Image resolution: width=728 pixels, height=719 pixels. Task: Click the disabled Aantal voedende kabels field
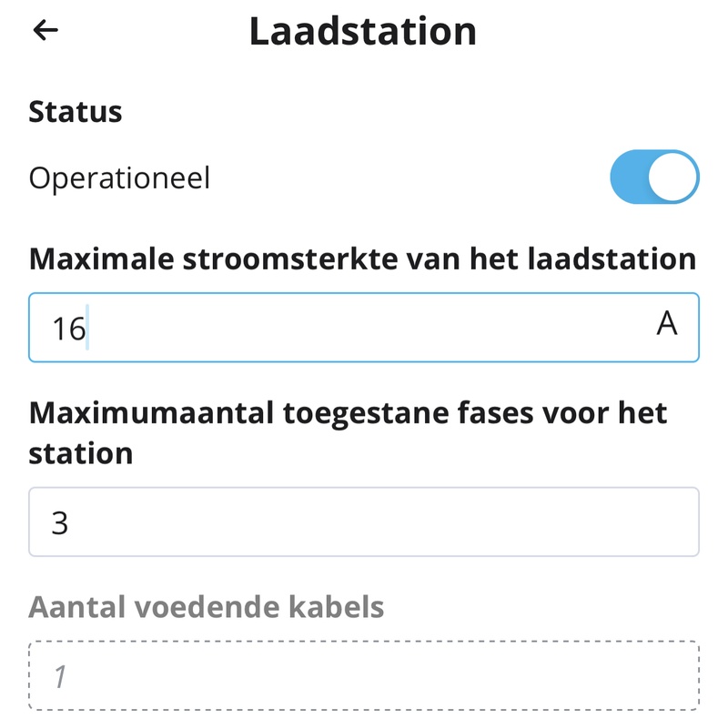point(364,676)
